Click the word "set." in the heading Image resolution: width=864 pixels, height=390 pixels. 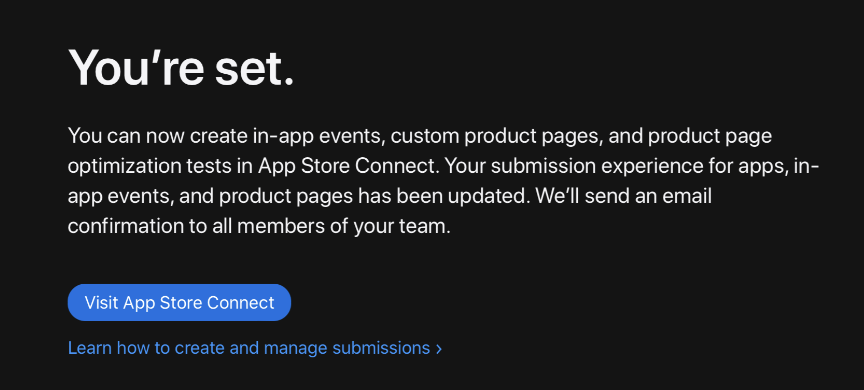click(x=255, y=68)
